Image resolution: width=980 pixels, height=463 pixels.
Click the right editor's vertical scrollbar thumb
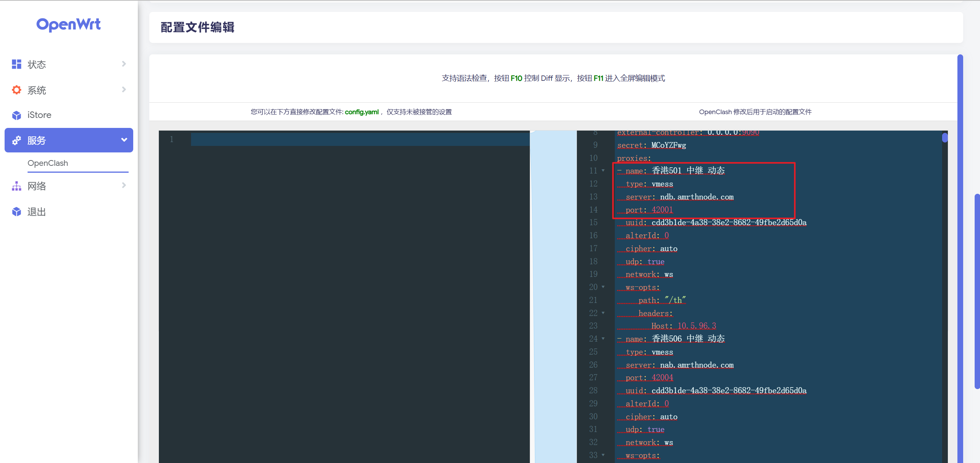tap(944, 137)
